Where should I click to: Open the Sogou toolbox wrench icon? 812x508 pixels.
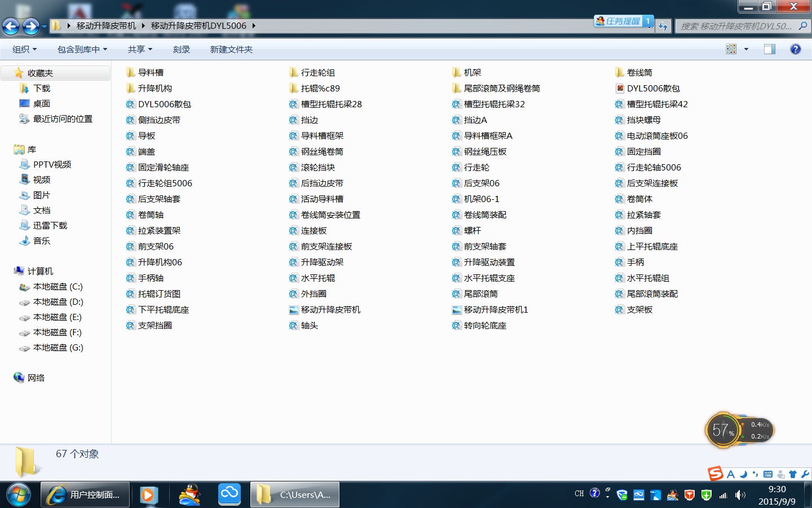pos(805,474)
